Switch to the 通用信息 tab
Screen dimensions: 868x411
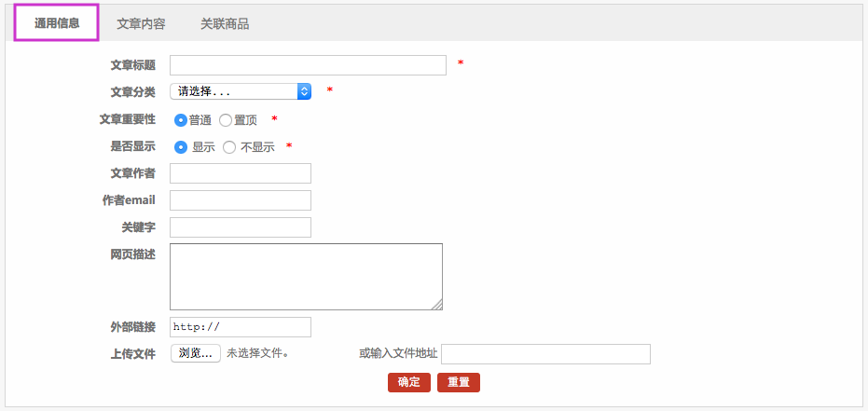[x=57, y=23]
